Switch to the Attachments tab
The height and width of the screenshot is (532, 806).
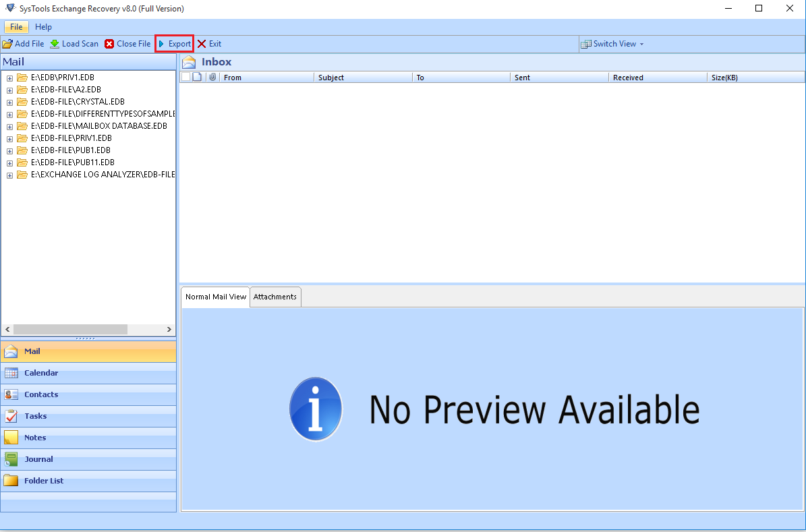click(275, 297)
